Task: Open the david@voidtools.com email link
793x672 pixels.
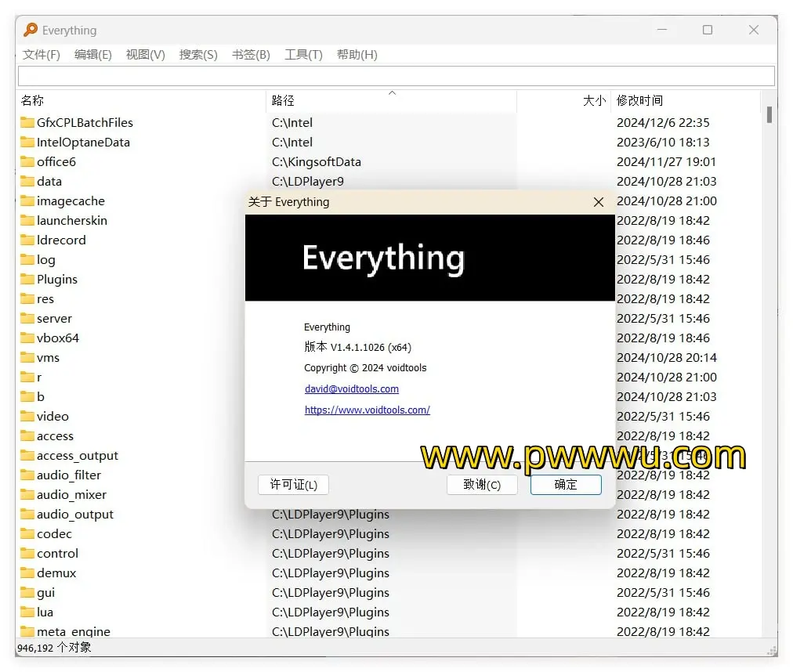Action: coord(351,388)
